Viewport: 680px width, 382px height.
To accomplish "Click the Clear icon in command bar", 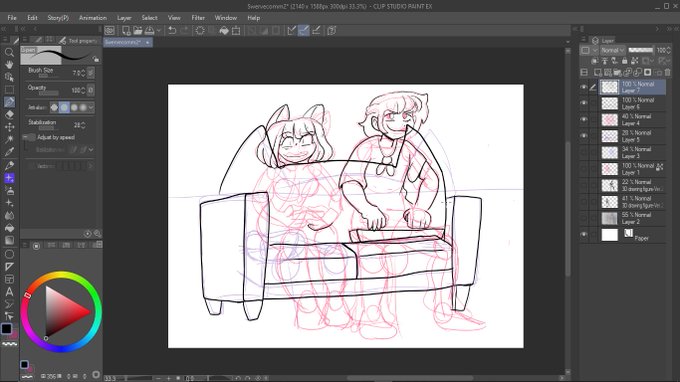I will (200, 30).
